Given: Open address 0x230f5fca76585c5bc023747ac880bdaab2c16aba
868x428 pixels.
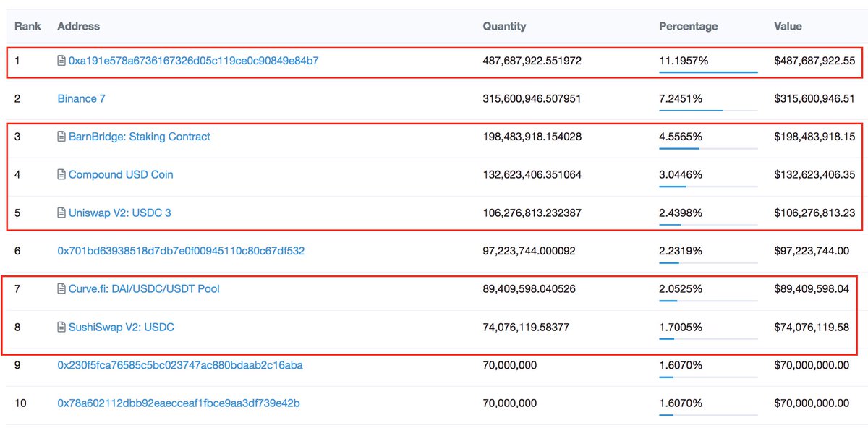Looking at the screenshot, I should click(180, 365).
